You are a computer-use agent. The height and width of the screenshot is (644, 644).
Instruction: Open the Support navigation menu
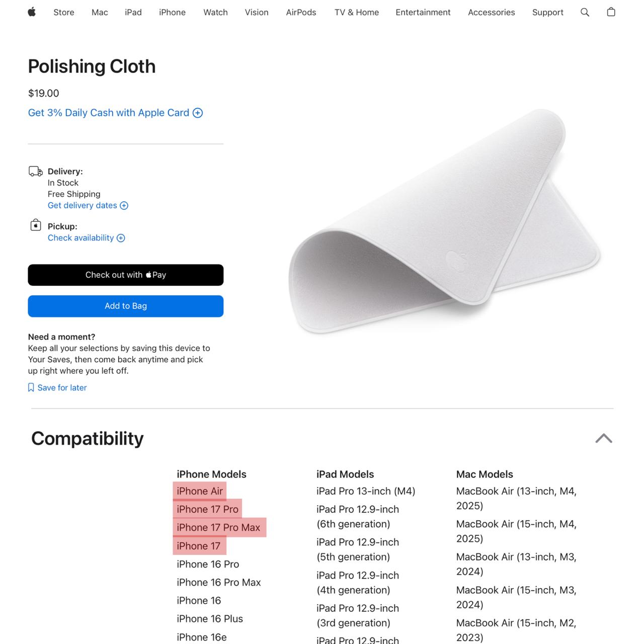pyautogui.click(x=548, y=12)
